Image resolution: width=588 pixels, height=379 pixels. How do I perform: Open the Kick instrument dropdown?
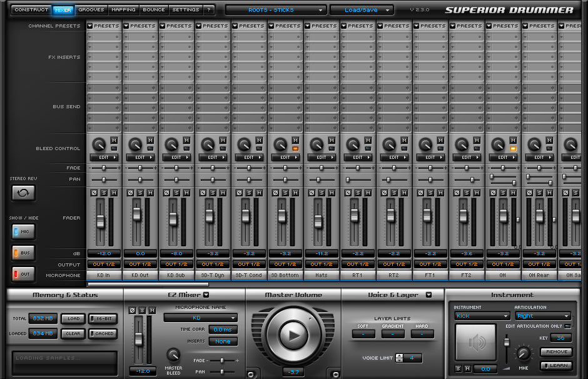(x=482, y=316)
